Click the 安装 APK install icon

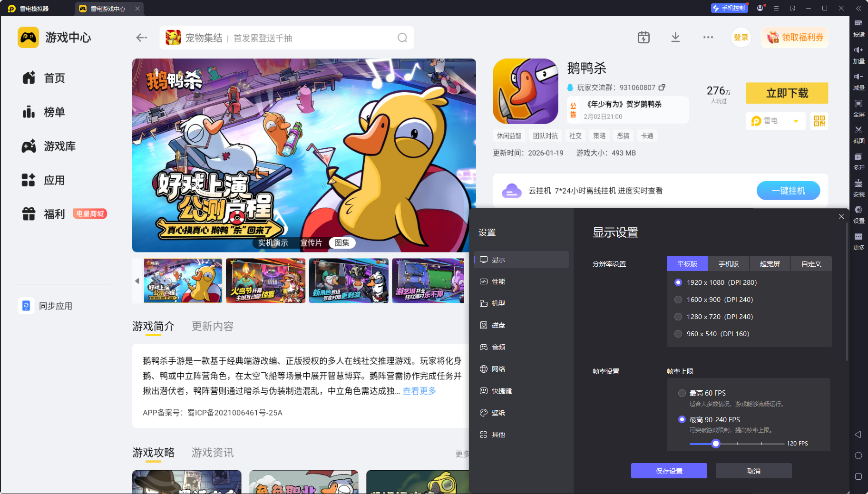(858, 188)
